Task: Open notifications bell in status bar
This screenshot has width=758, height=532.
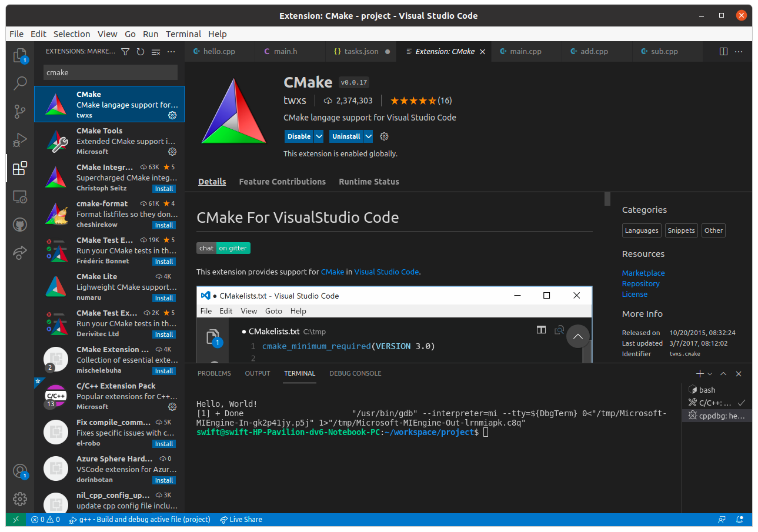Action: coord(740,520)
